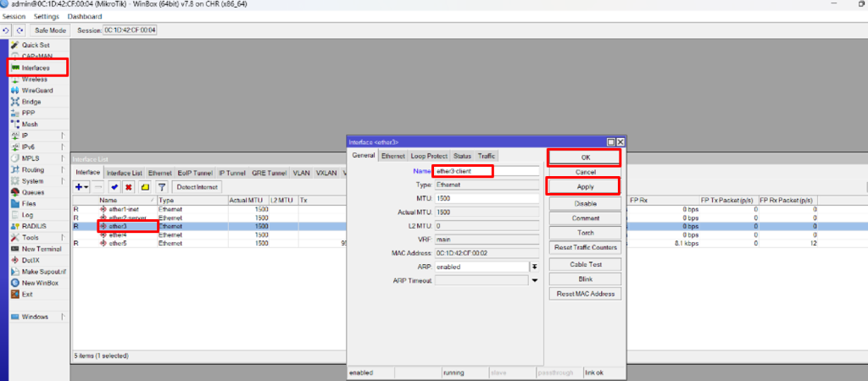Click the undo arrow icon near Safe Mode
The height and width of the screenshot is (381, 868).
tap(6, 30)
